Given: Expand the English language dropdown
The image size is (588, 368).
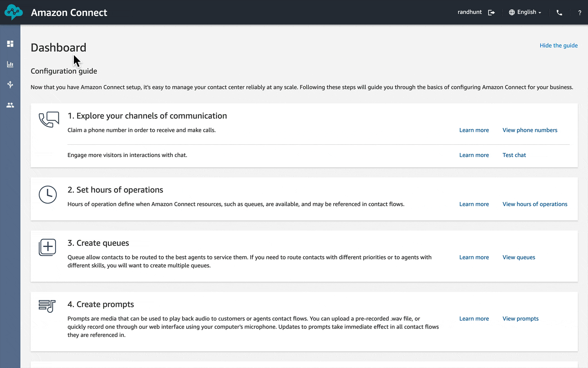Looking at the screenshot, I should point(525,12).
